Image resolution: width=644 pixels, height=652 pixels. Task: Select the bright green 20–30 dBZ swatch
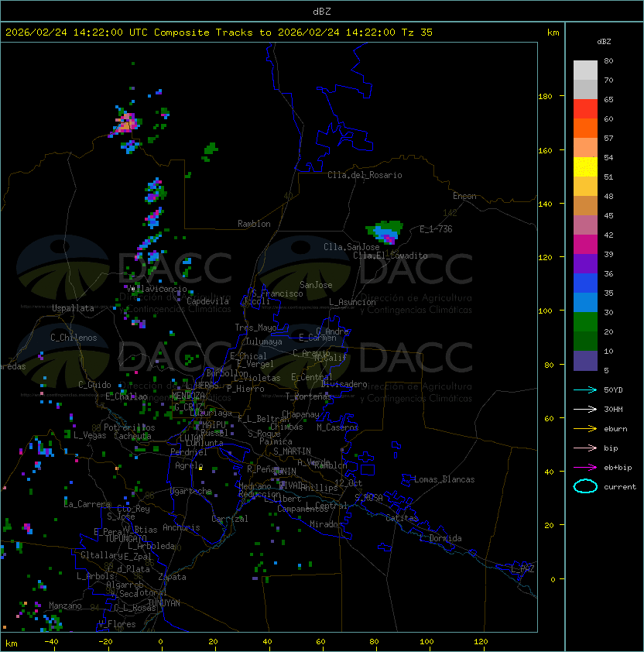coord(585,322)
